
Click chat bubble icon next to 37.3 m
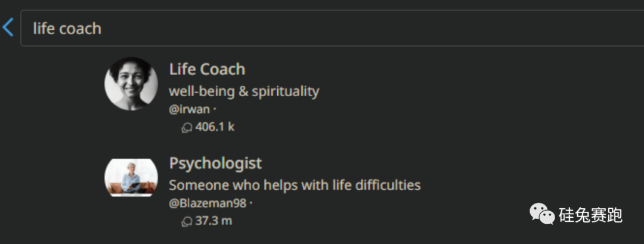pos(187,222)
